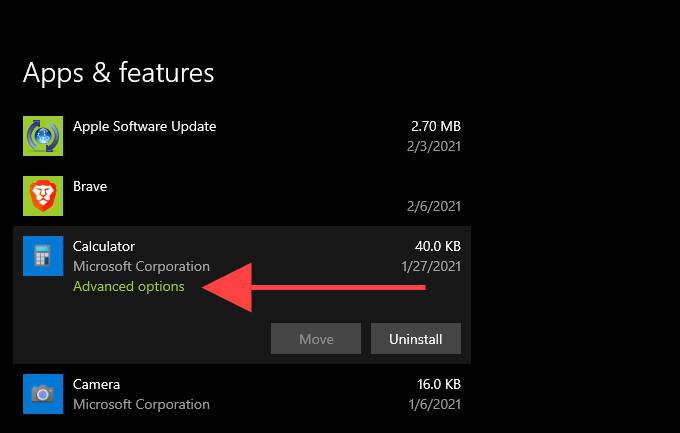Viewport: 680px width, 433px height.
Task: Click the Calculator app name text
Action: (x=104, y=246)
